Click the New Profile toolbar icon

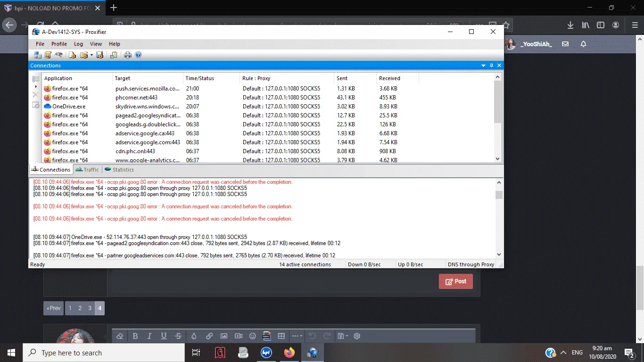72,55
